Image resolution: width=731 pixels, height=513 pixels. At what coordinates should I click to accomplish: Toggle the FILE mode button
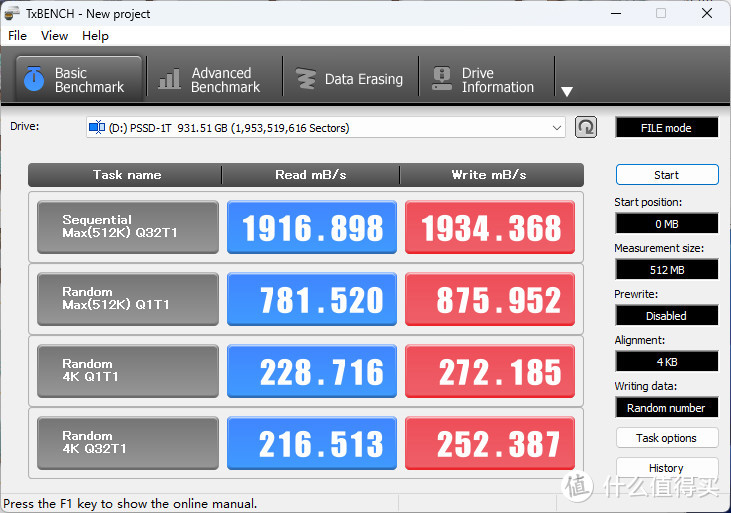pos(667,128)
